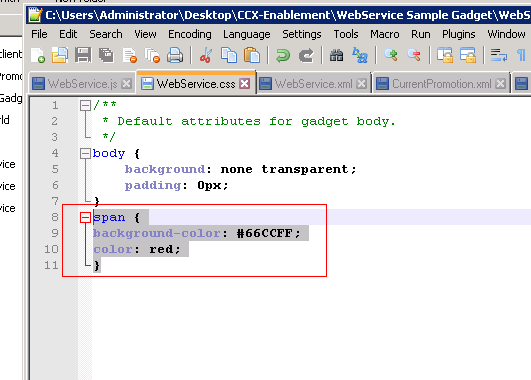The height and width of the screenshot is (380, 531).
Task: Click the Print icon in the toolbar
Action: coord(175,55)
